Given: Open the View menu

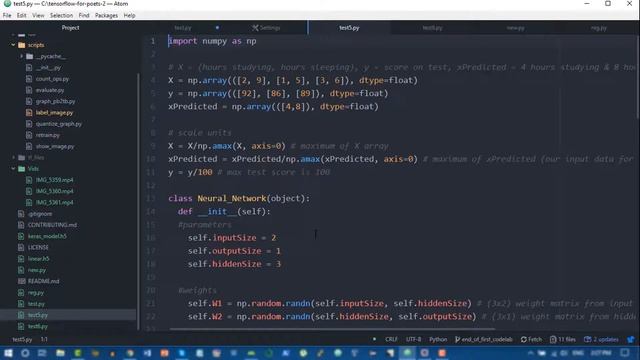Looking at the screenshot, I should [38, 16].
